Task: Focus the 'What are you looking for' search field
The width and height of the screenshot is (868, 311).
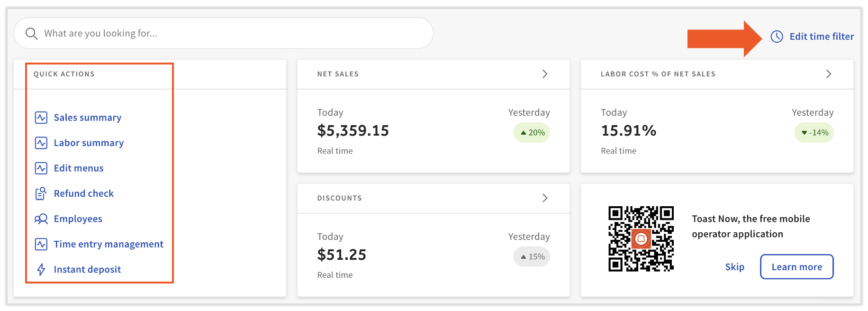Action: (227, 33)
